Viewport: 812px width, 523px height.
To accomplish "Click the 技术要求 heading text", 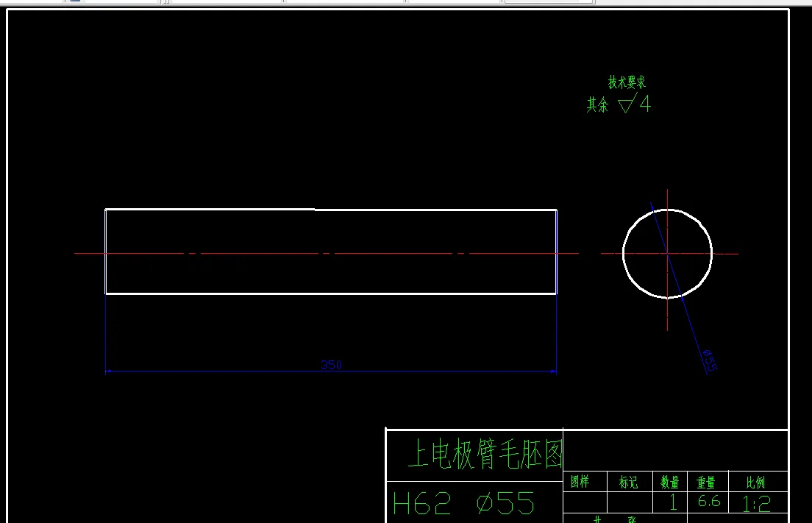I will (627, 82).
